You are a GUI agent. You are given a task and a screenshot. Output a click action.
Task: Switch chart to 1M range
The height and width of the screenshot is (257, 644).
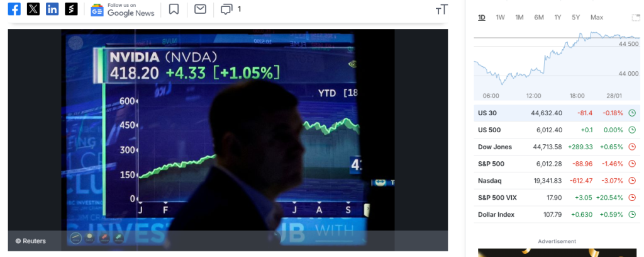click(519, 17)
